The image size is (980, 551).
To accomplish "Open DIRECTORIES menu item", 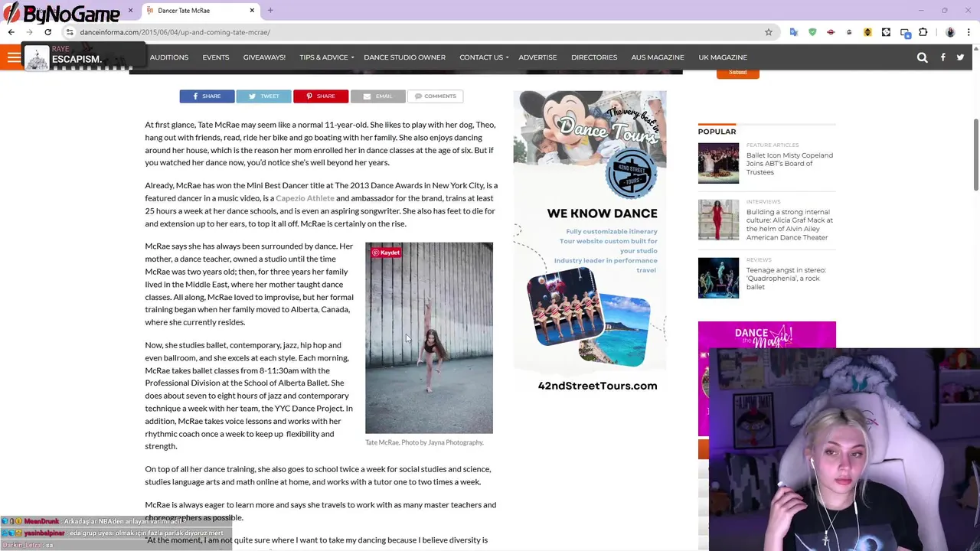I will 594,57.
